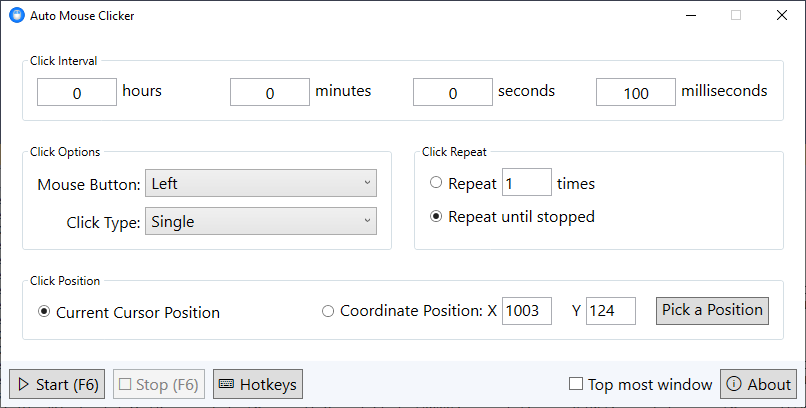The width and height of the screenshot is (806, 408).
Task: Open the Mouse Button dropdown
Action: (261, 183)
